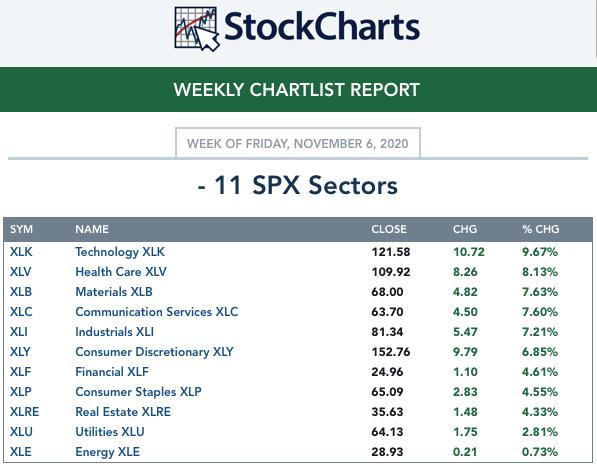Open the Utilities XLU link
The width and height of the screenshot is (597, 468).
coord(110,432)
